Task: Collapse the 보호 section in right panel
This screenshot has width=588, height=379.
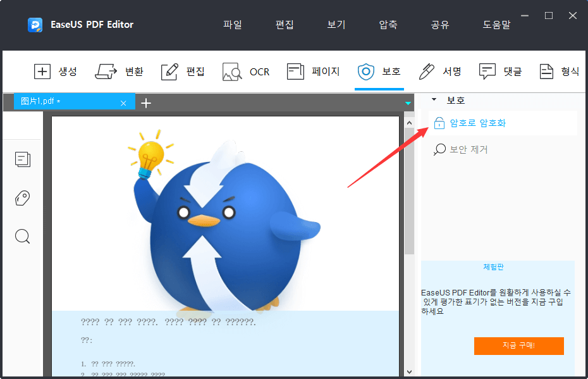Action: coord(434,99)
